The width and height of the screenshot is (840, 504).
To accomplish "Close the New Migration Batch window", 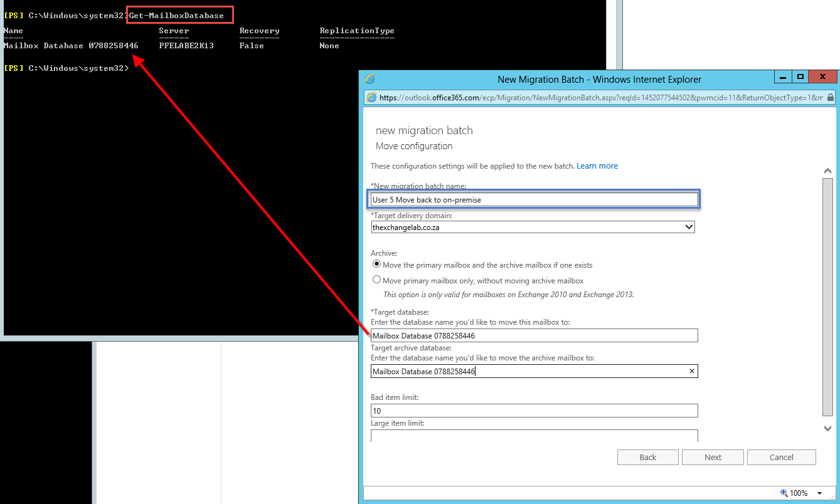I will [x=822, y=76].
